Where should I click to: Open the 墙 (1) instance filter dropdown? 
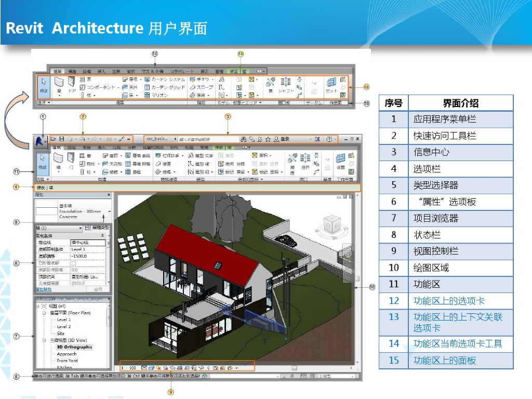pyautogui.click(x=59, y=229)
